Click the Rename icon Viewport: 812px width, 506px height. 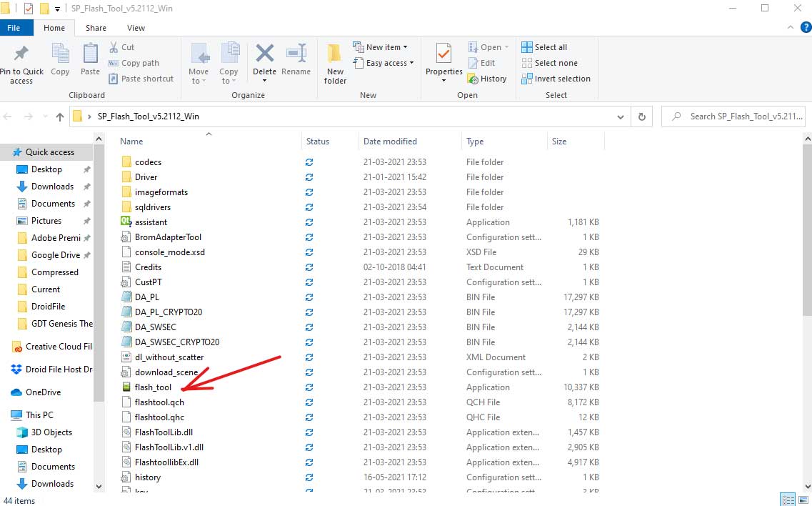pyautogui.click(x=296, y=53)
